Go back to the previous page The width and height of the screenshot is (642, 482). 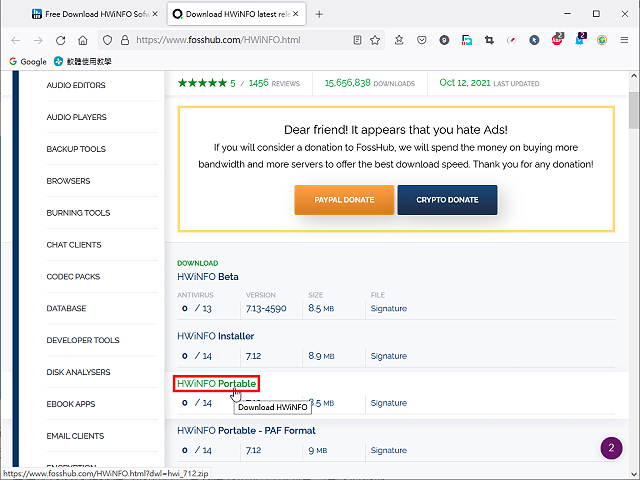coord(16,40)
